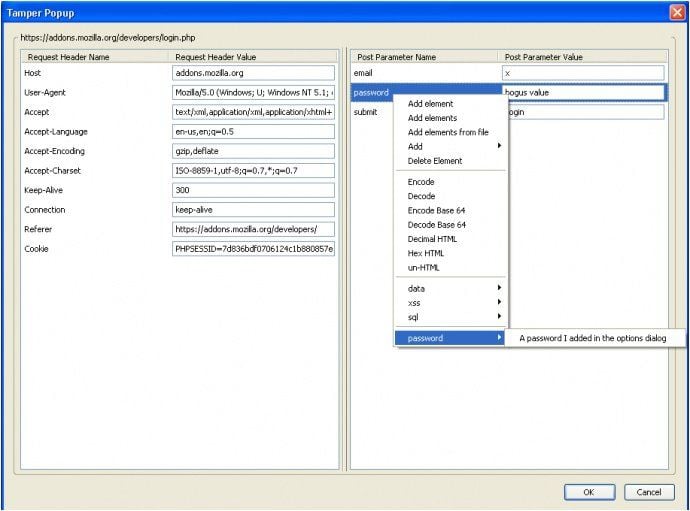Select 'Add elements from file' menu entry
This screenshot has height=511, width=690.
tap(448, 132)
